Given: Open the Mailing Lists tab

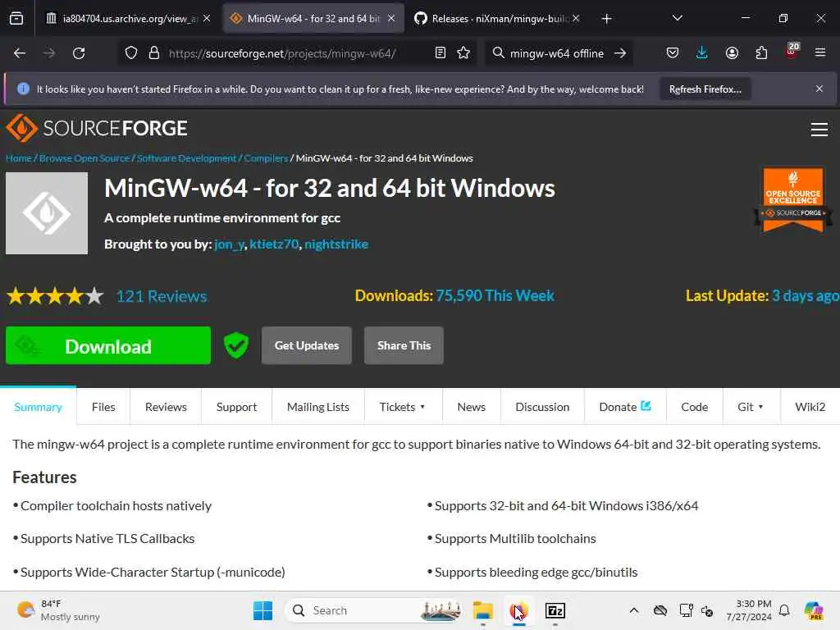Looking at the screenshot, I should 318,407.
